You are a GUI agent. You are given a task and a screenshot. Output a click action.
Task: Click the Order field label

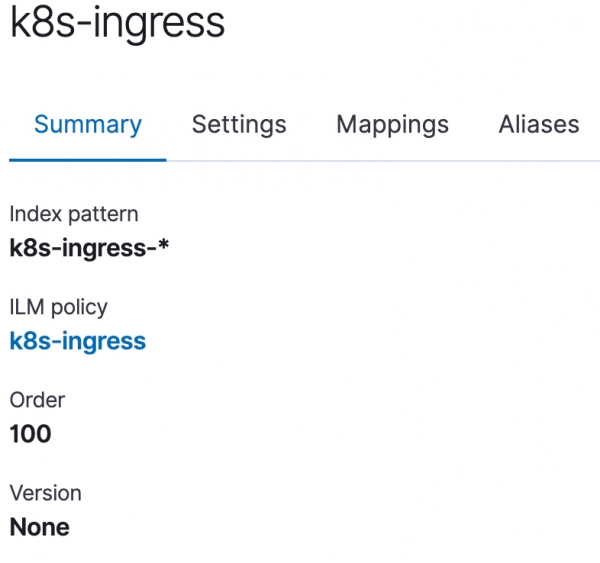pos(37,400)
